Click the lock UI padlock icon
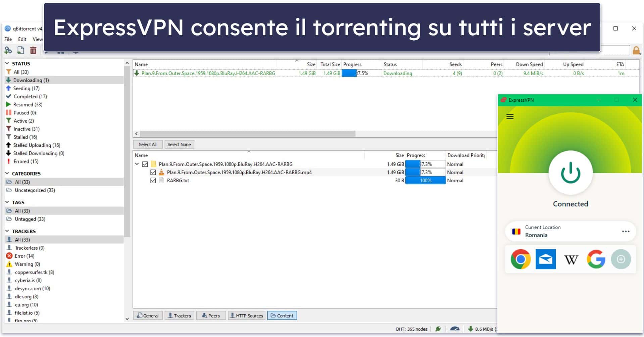 click(636, 51)
